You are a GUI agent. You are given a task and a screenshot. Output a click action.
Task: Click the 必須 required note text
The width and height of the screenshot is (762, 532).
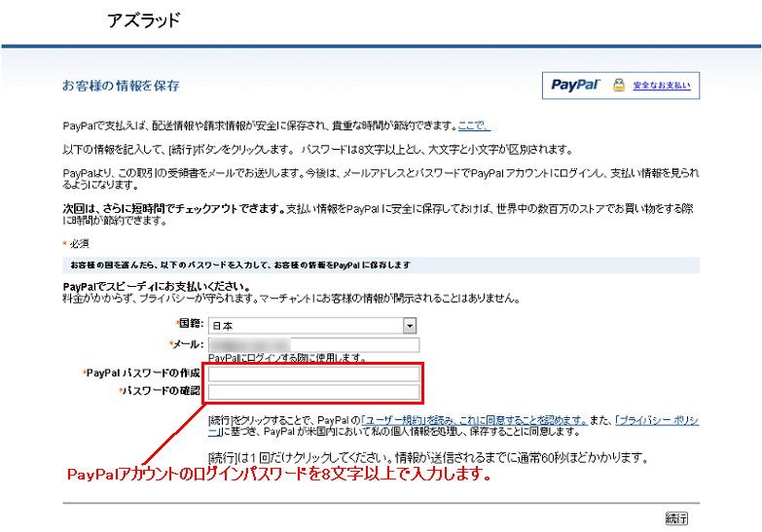79,244
